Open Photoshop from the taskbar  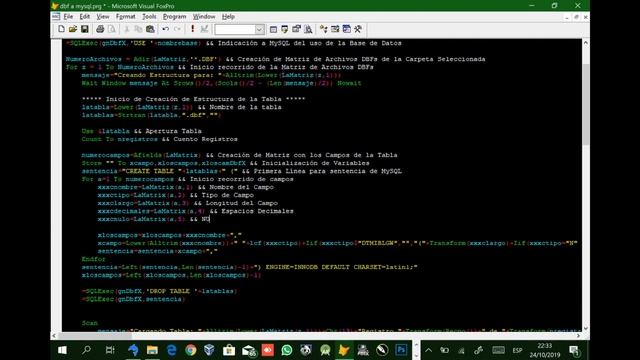pyautogui.click(x=401, y=350)
